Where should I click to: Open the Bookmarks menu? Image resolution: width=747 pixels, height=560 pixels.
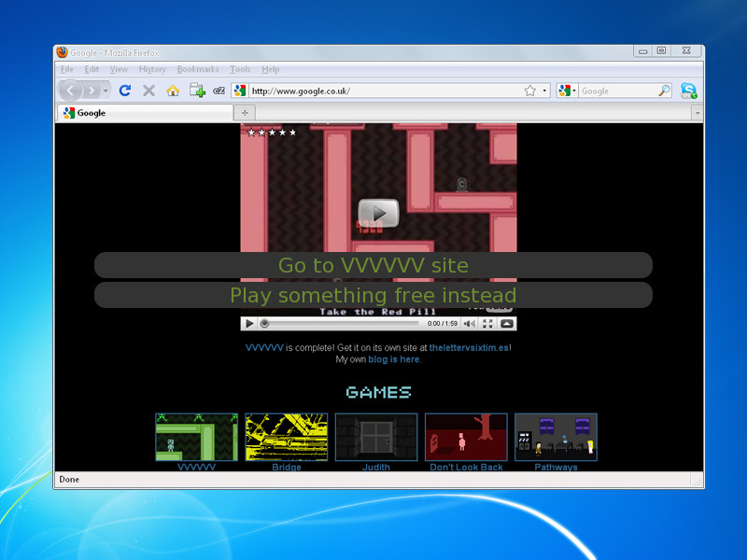198,69
